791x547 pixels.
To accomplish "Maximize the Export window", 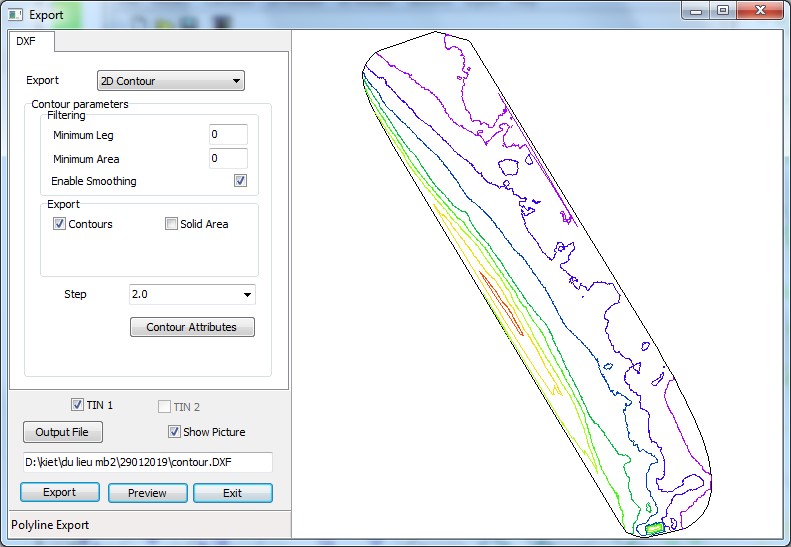I will (x=723, y=11).
